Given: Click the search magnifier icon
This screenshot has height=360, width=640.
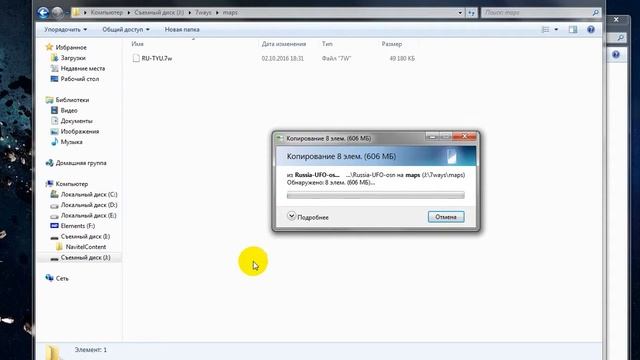Looking at the screenshot, I should (596, 13).
